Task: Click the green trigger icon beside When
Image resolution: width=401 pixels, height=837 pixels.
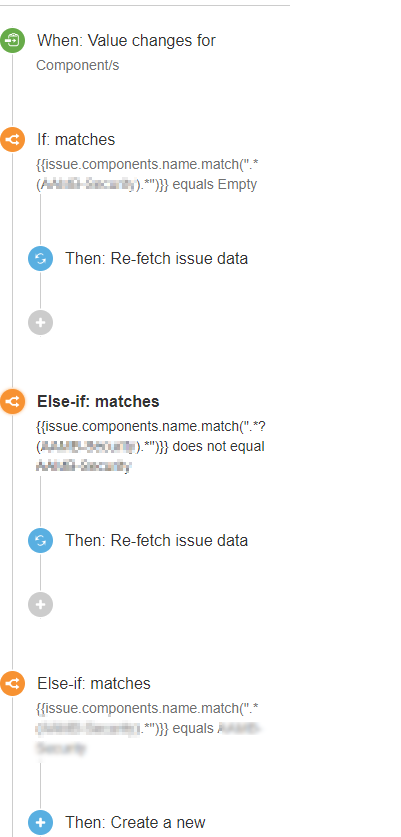Action: (12, 41)
